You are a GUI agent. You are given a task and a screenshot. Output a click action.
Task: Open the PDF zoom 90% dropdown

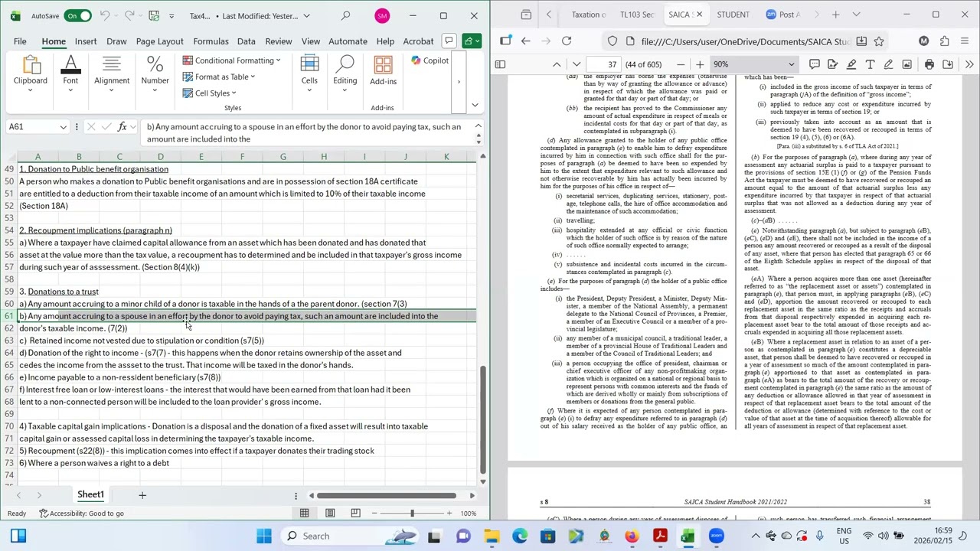pyautogui.click(x=754, y=64)
